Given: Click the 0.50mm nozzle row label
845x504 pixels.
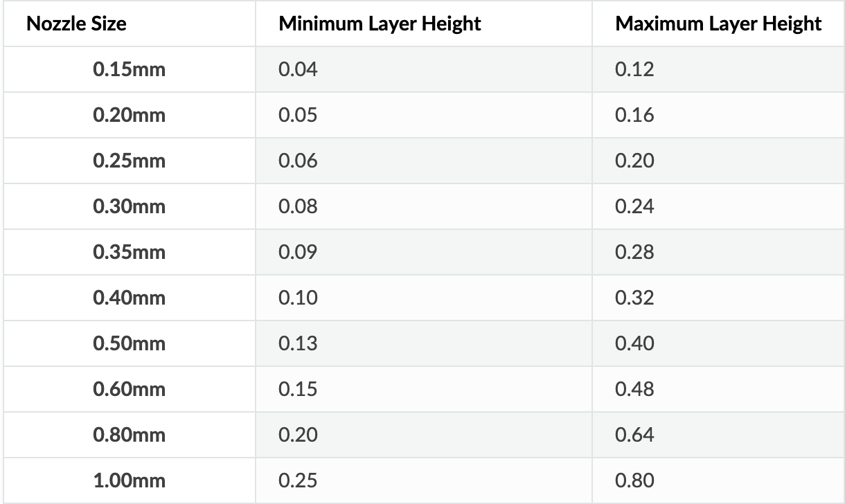Looking at the screenshot, I should tap(130, 343).
